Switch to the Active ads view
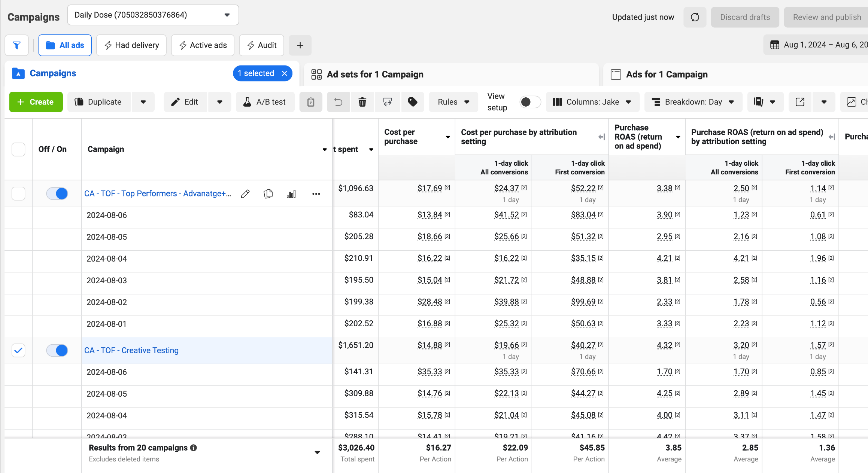This screenshot has width=868, height=473. [x=203, y=45]
